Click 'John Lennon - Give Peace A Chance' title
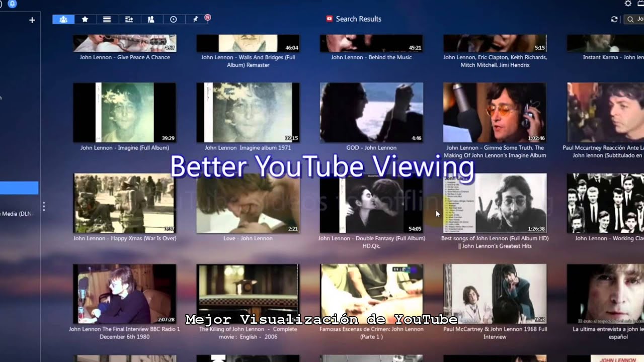 point(124,57)
